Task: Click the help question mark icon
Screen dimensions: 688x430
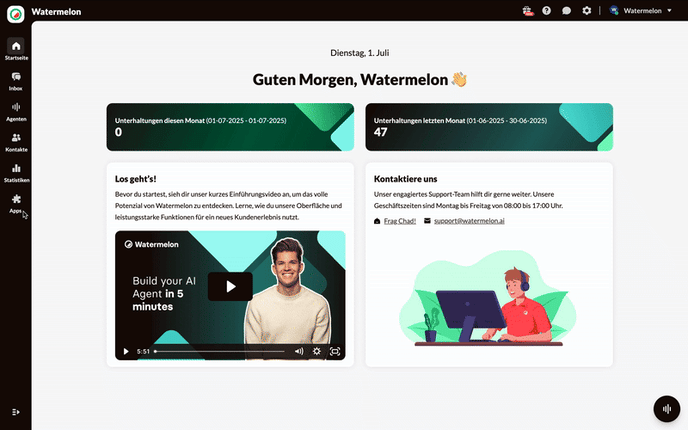Action: pyautogui.click(x=546, y=11)
